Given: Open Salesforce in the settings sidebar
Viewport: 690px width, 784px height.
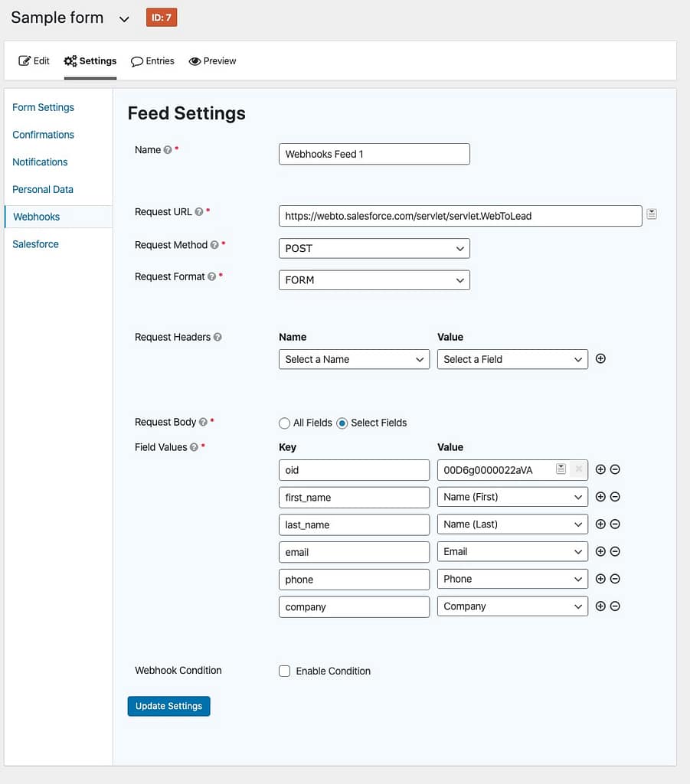Looking at the screenshot, I should 35,244.
